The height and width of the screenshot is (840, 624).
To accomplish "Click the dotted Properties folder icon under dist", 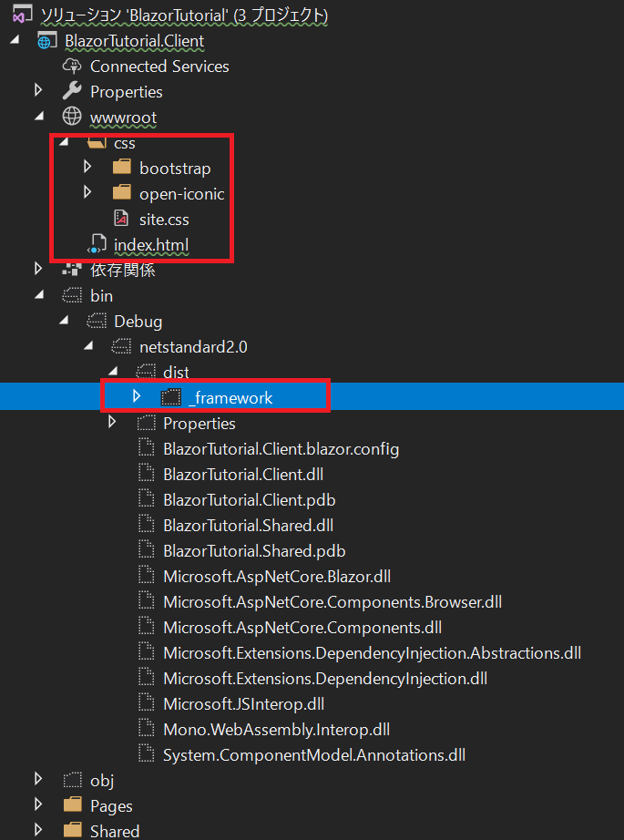I will click(147, 424).
